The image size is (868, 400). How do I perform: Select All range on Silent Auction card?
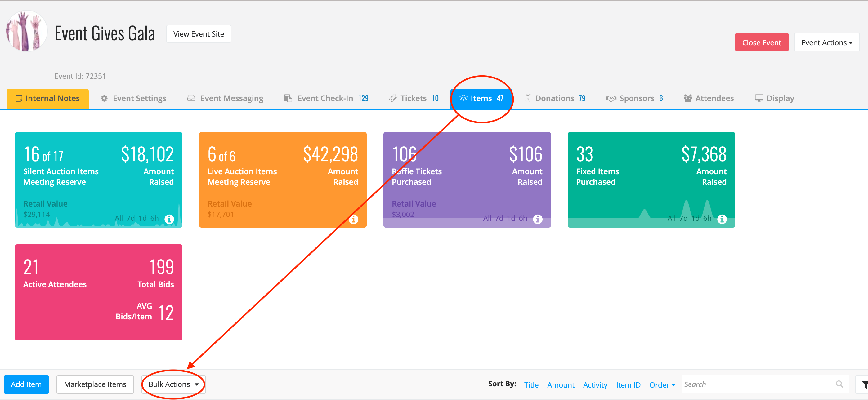(119, 218)
